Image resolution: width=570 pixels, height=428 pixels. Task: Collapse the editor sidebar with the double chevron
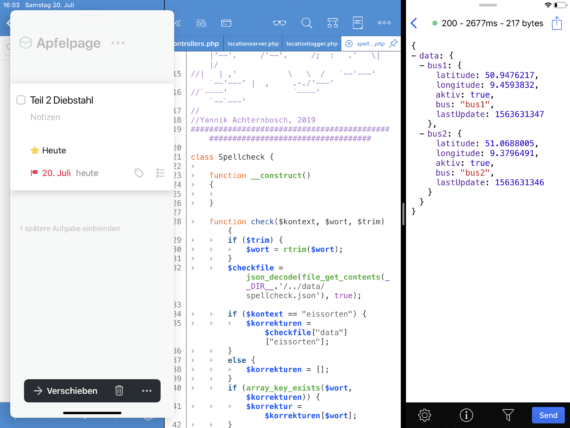pyautogui.click(x=178, y=23)
